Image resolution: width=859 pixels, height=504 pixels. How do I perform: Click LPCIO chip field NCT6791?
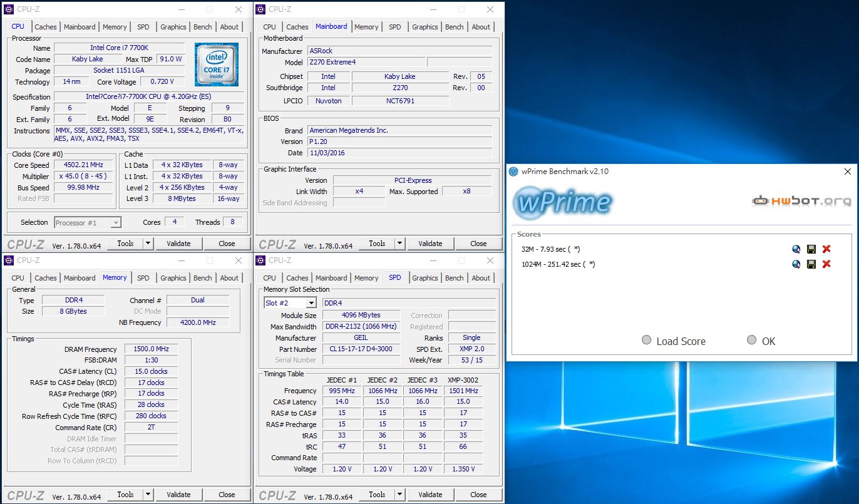[x=400, y=101]
